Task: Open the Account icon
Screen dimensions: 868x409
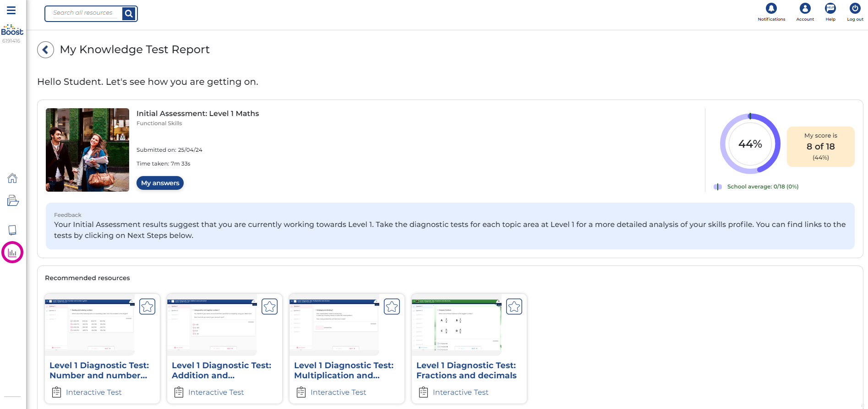Action: click(805, 9)
